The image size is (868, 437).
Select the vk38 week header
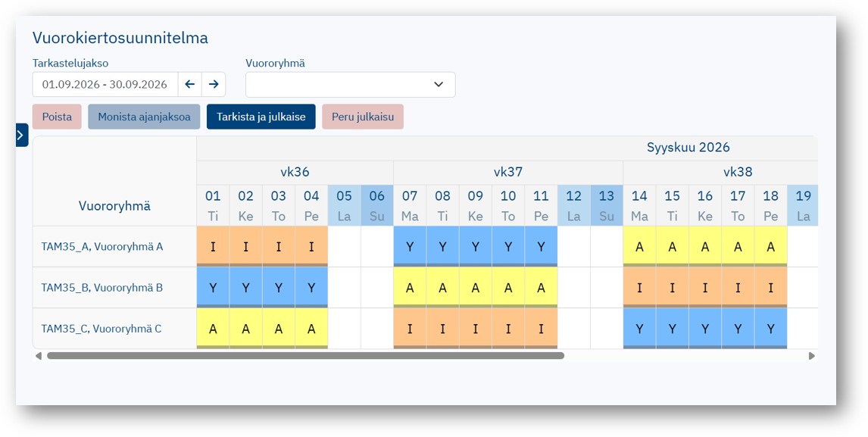[x=720, y=172]
